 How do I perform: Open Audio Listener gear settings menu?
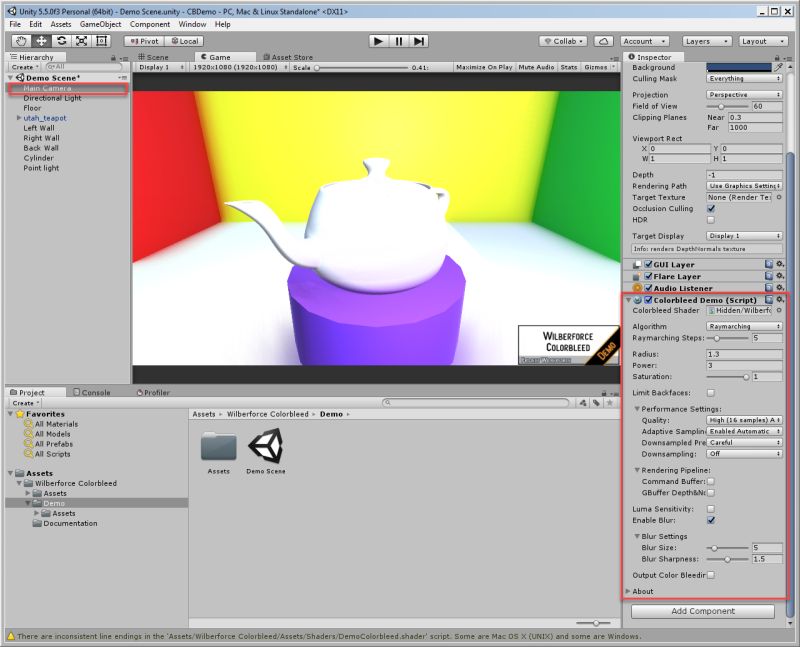(x=780, y=288)
